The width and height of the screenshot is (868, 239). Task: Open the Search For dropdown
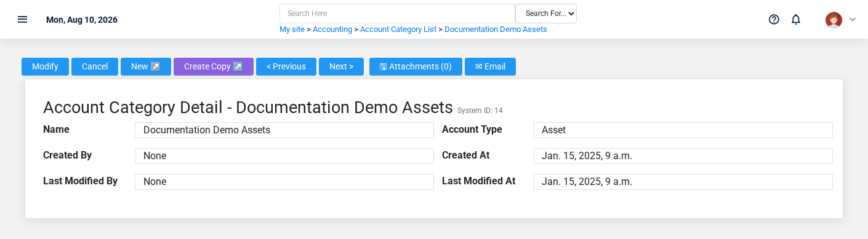pyautogui.click(x=546, y=14)
